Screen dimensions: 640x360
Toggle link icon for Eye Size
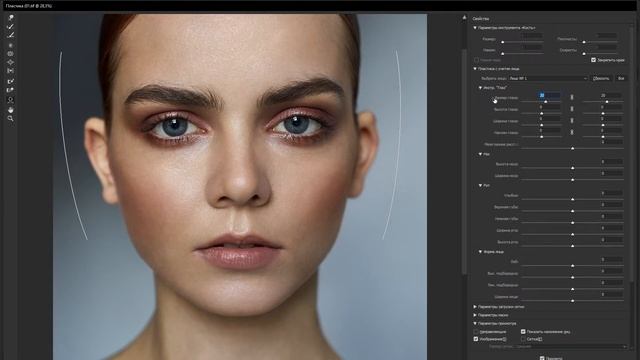(571, 97)
